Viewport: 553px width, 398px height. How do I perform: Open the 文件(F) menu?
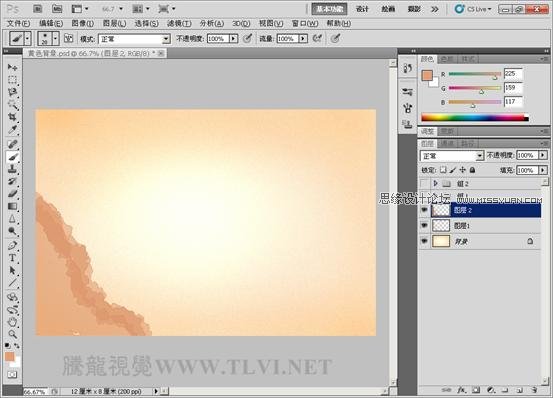18,24
